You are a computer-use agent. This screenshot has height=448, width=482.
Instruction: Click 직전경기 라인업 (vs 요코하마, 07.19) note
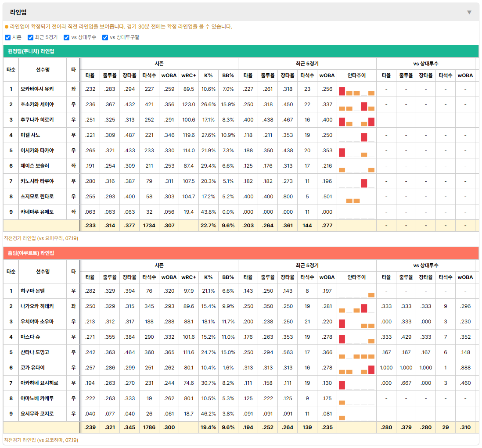pos(41,440)
